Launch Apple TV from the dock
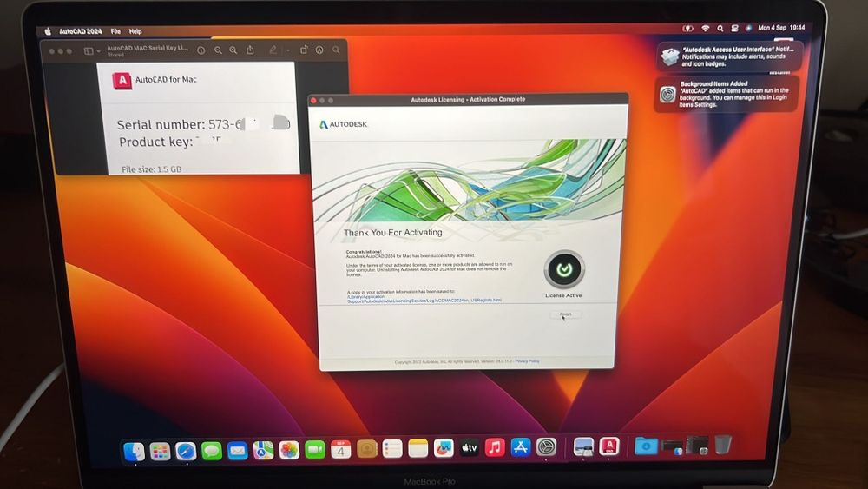Viewport: 868px width, 489px height. click(x=470, y=447)
